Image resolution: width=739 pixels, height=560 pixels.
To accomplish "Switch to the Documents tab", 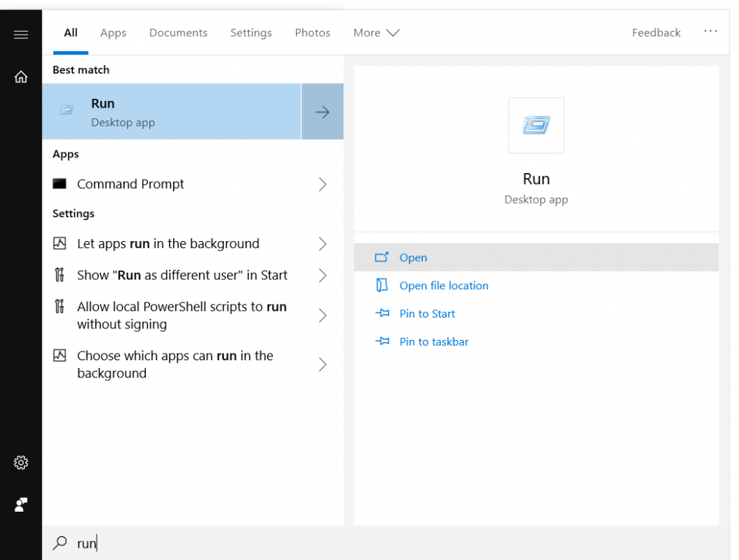I will [x=178, y=32].
